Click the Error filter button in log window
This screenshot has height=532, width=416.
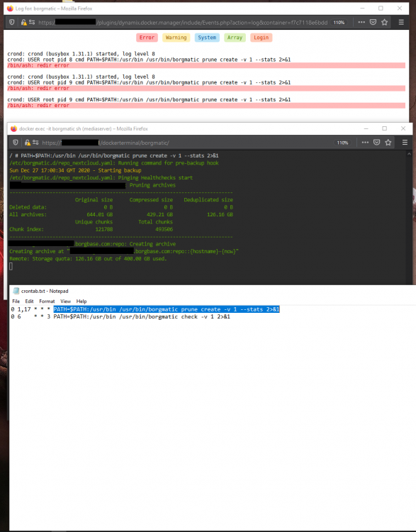pos(147,38)
